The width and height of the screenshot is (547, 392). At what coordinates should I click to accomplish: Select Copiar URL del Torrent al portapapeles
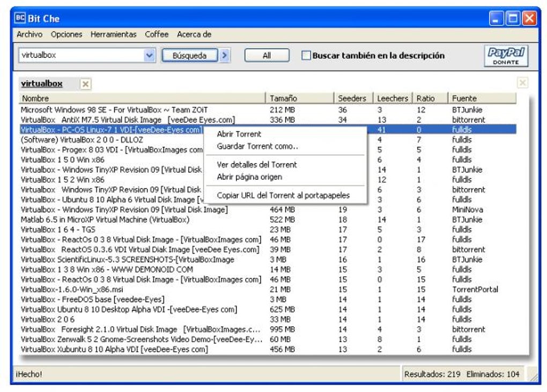(x=283, y=195)
